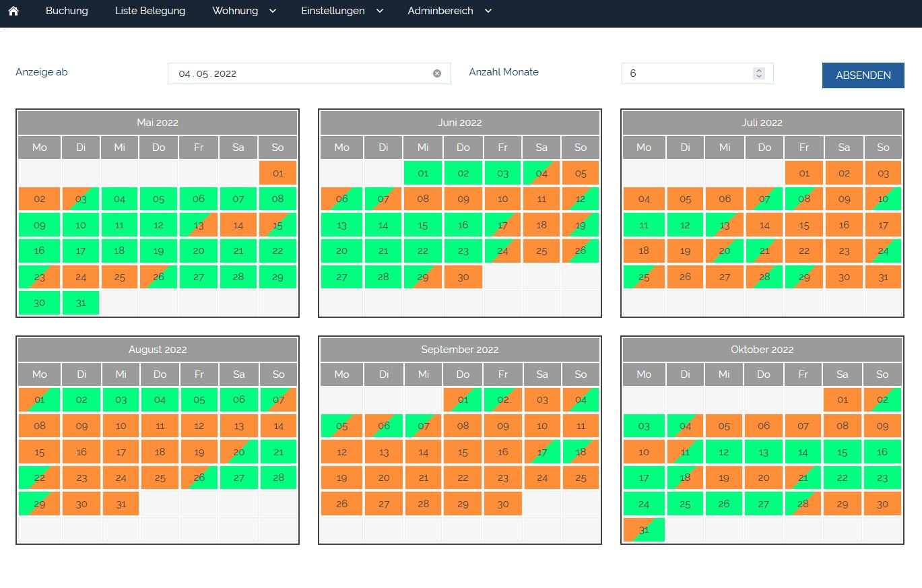Click day 08 in Juli 2022

804,199
